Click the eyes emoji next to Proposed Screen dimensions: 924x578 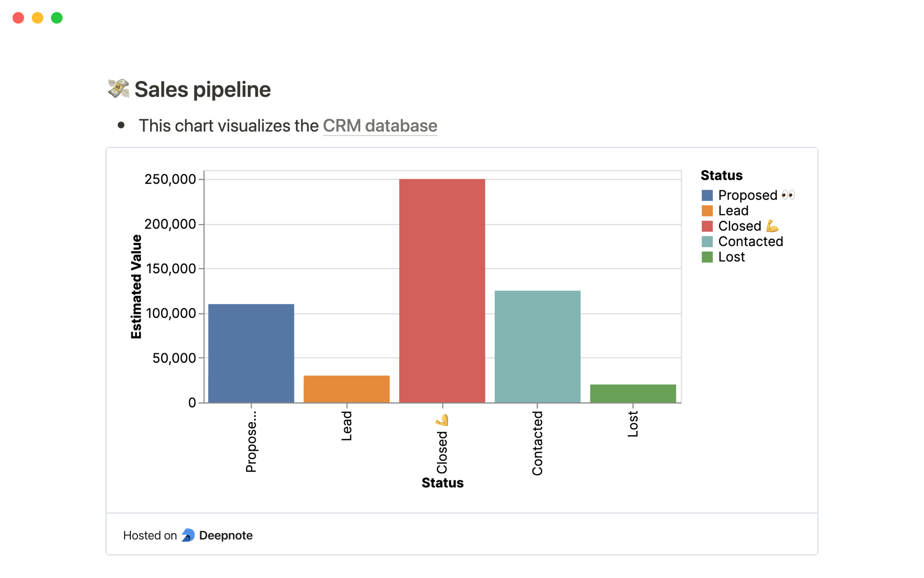click(x=788, y=195)
